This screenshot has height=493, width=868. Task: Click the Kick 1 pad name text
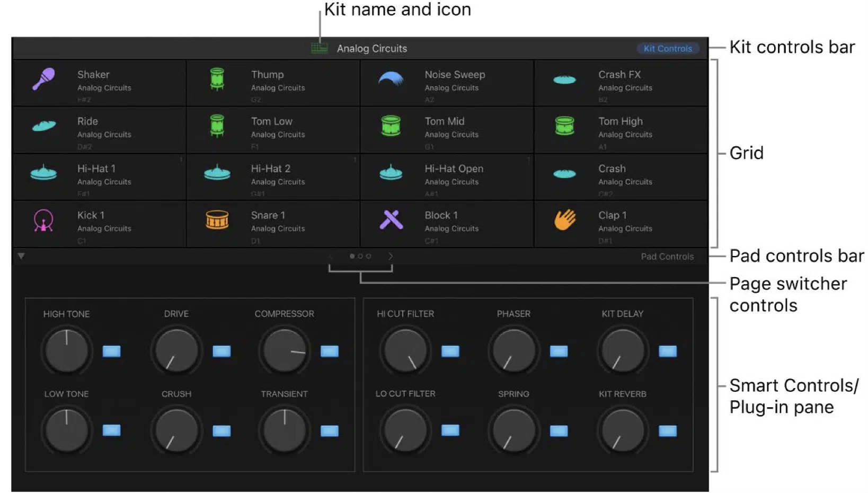(91, 215)
